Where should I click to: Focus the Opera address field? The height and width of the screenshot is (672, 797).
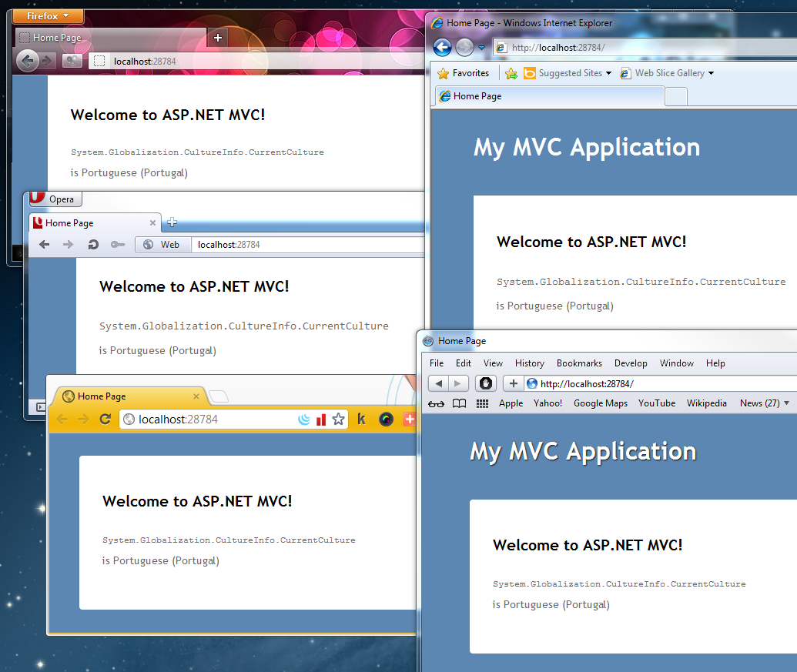point(308,244)
